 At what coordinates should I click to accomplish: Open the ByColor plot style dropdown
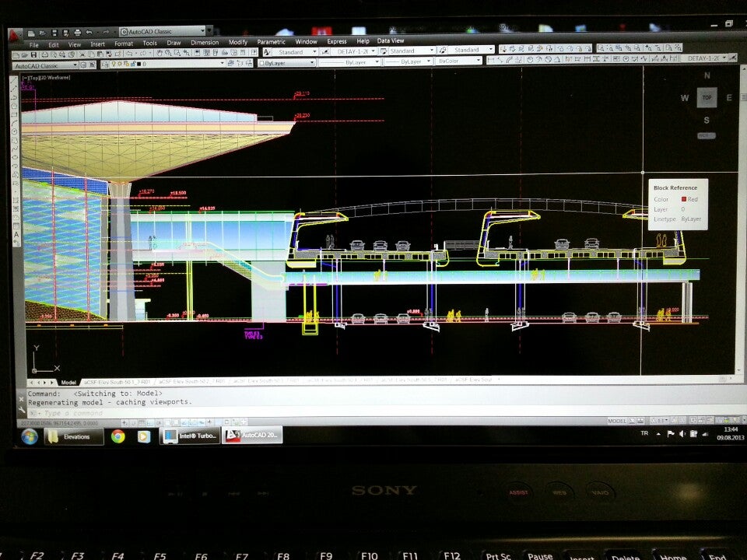459,61
